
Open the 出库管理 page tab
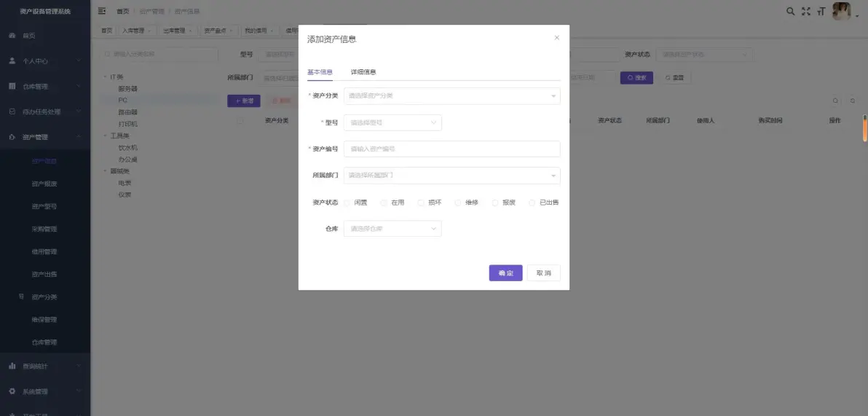click(x=177, y=31)
